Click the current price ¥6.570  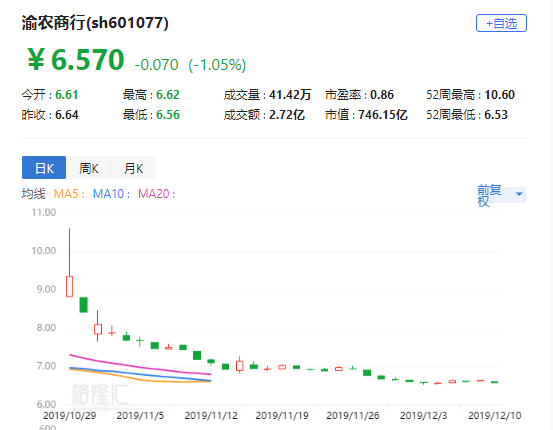coord(75,59)
